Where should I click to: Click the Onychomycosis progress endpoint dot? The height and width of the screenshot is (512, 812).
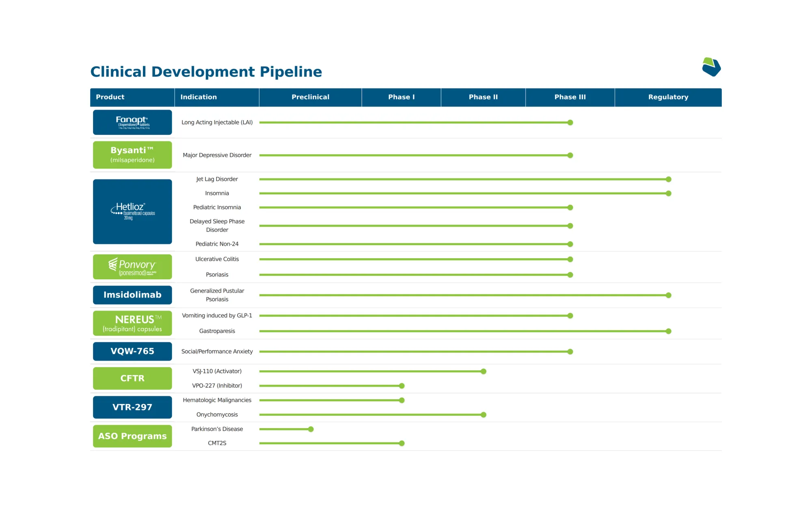(x=483, y=415)
